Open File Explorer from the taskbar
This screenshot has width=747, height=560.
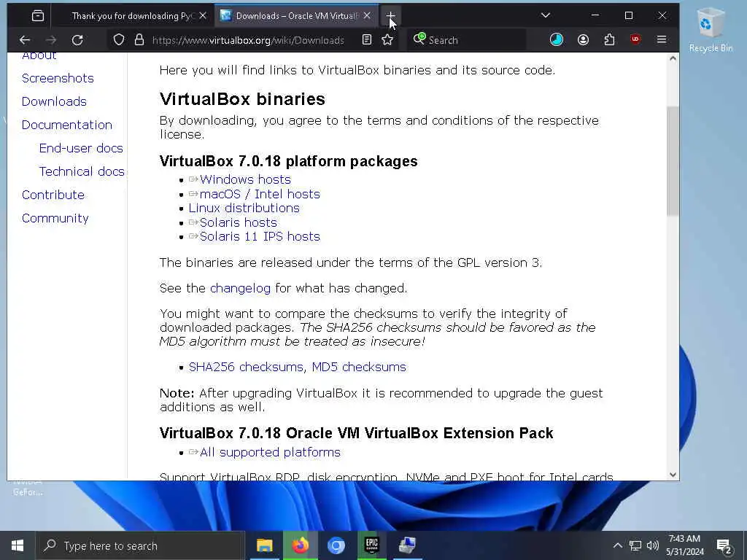[x=264, y=545]
